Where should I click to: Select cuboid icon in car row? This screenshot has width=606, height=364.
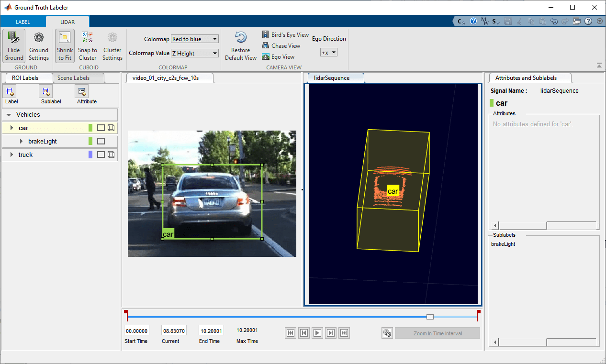[111, 128]
